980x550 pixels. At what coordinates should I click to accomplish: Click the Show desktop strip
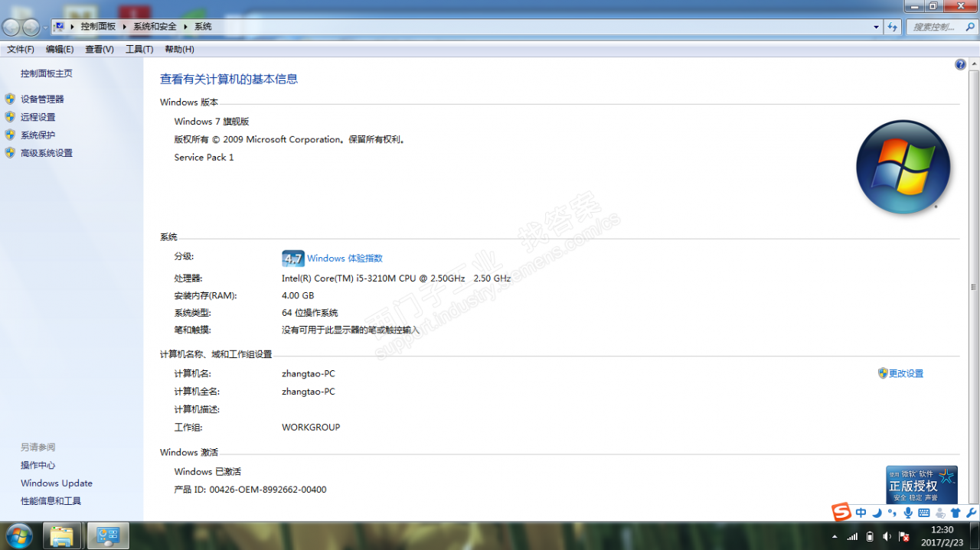coord(975,535)
